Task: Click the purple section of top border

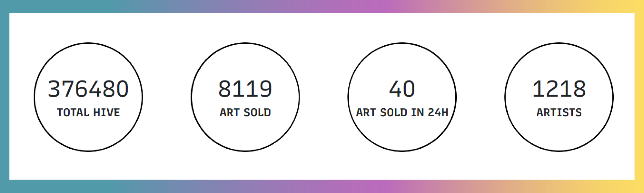Action: tap(375, 6)
